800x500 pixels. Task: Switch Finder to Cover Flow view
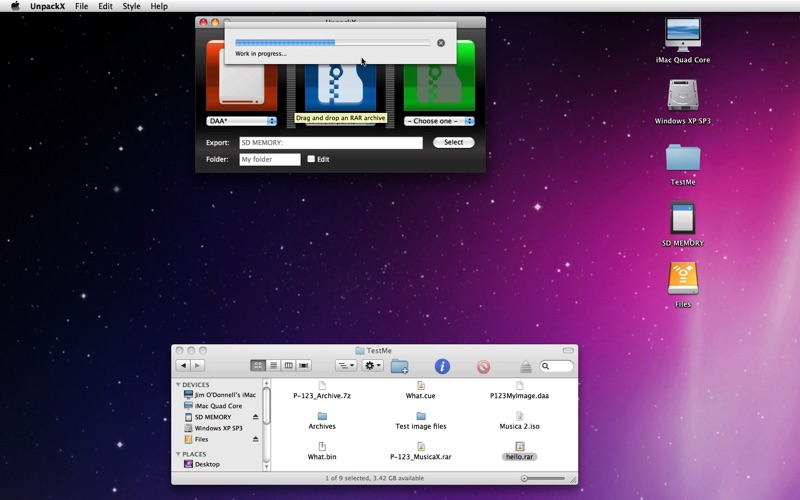click(304, 365)
